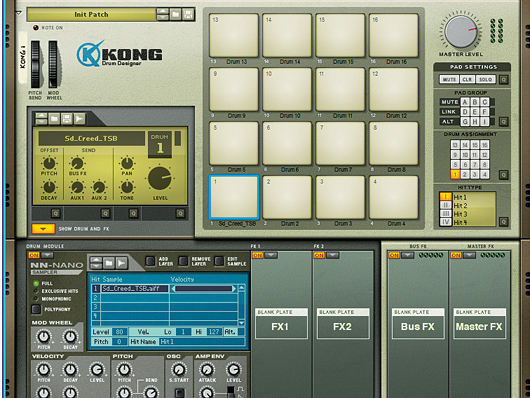Viewport: 530px width, 398px height.
Task: Open the Master FX effect type dropdown
Action: tap(469, 255)
